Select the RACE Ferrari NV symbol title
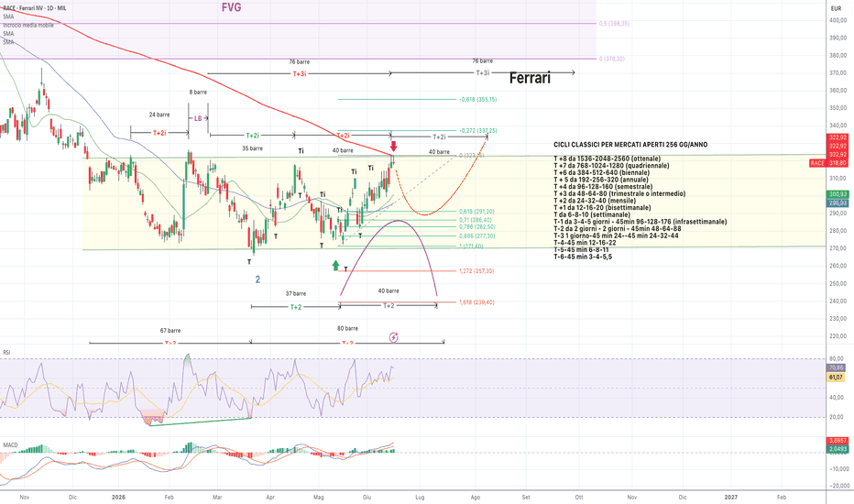Image resolution: width=854 pixels, height=504 pixels. tap(35, 9)
